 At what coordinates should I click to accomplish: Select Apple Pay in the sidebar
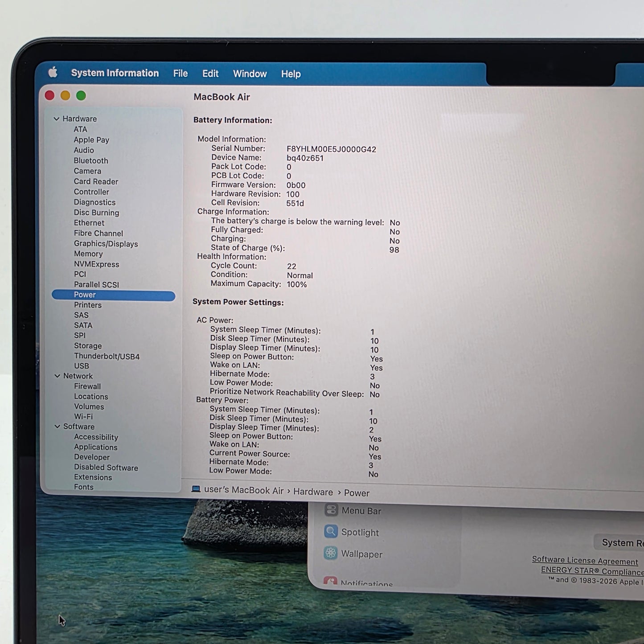[91, 139]
